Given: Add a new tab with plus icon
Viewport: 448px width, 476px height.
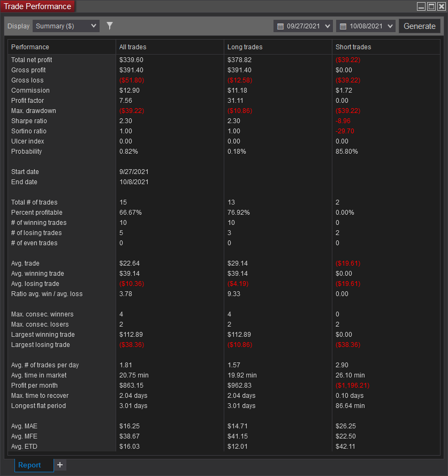Looking at the screenshot, I should pos(60,465).
